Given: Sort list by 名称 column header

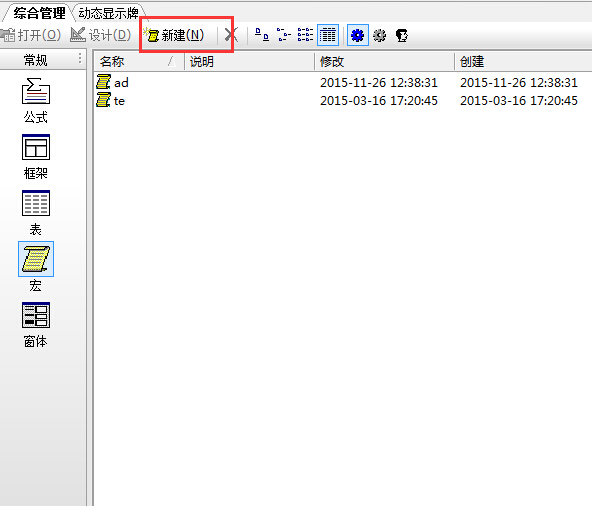Looking at the screenshot, I should tap(139, 61).
